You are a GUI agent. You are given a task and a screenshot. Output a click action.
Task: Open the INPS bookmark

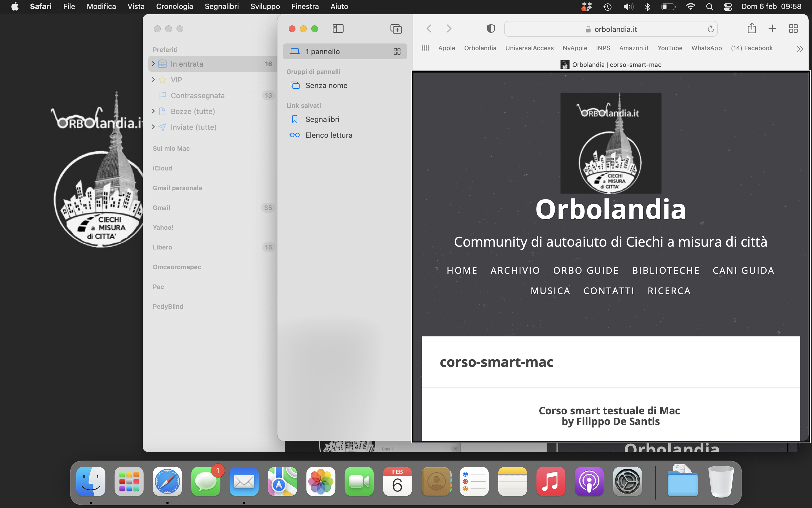coord(603,48)
